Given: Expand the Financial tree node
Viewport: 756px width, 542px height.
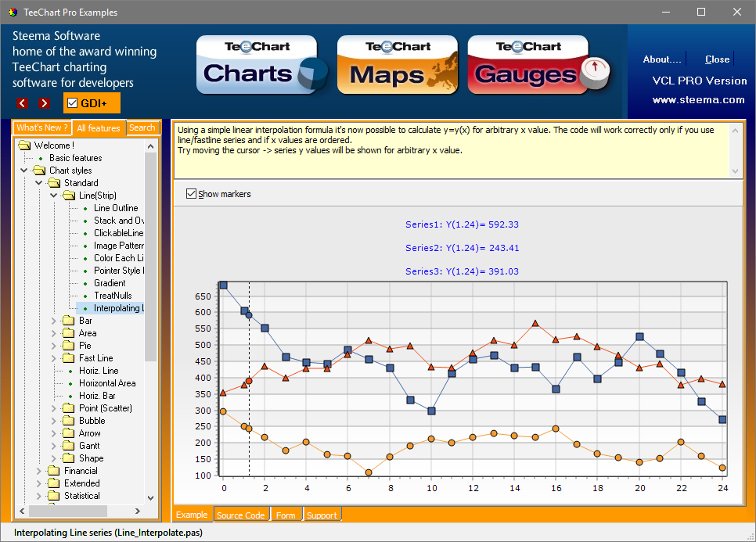Looking at the screenshot, I should [x=39, y=471].
